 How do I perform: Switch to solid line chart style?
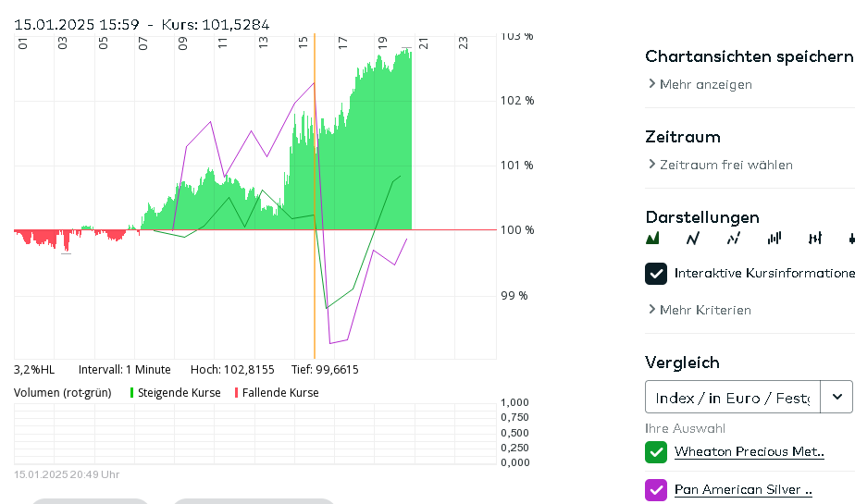[692, 239]
